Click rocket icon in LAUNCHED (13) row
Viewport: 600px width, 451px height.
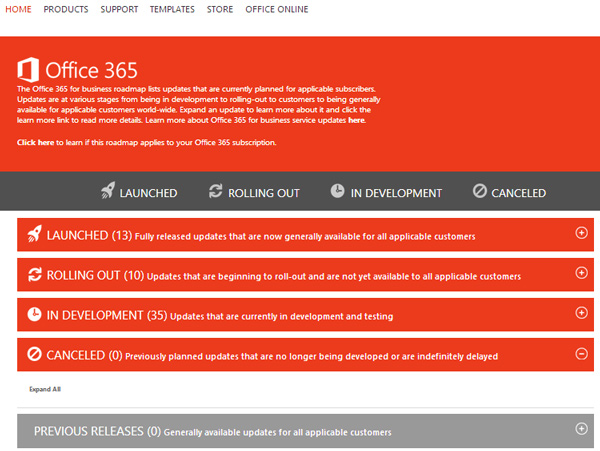pos(34,234)
